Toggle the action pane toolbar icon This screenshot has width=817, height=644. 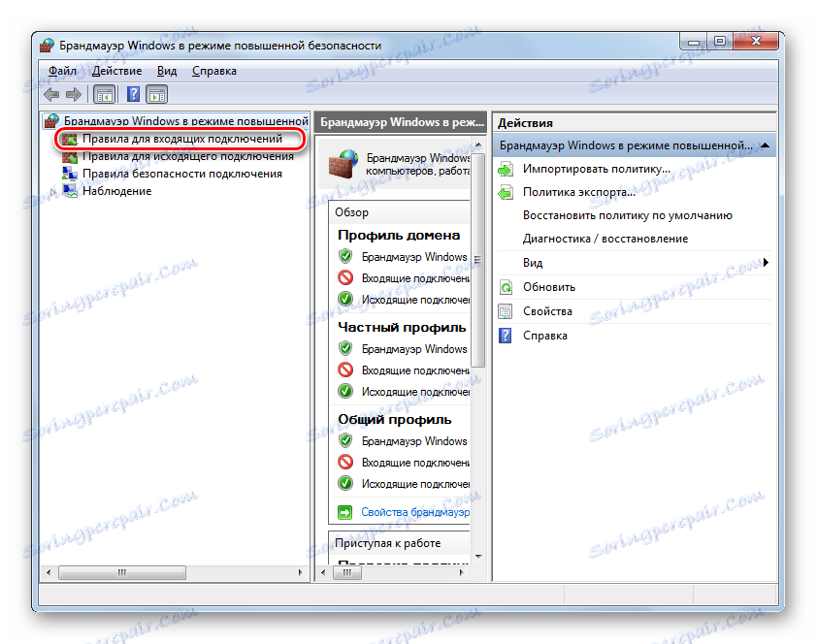(157, 95)
